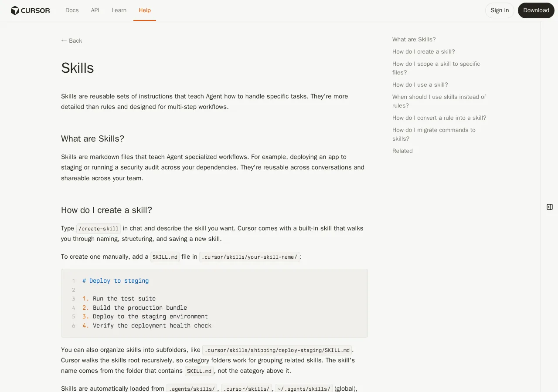Select the Help tab
The image size is (558, 392).
coord(145,10)
